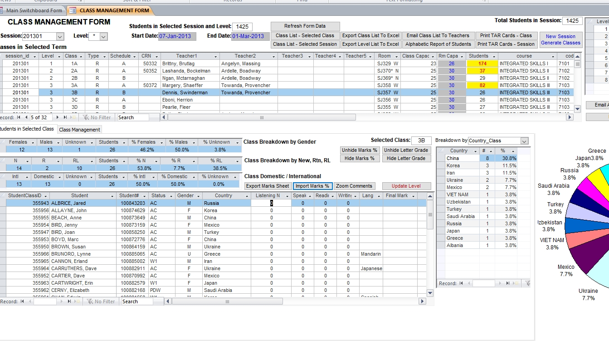Image resolution: width=609 pixels, height=364 pixels.
Task: Open session_id column filter arrow
Action: (x=35, y=56)
